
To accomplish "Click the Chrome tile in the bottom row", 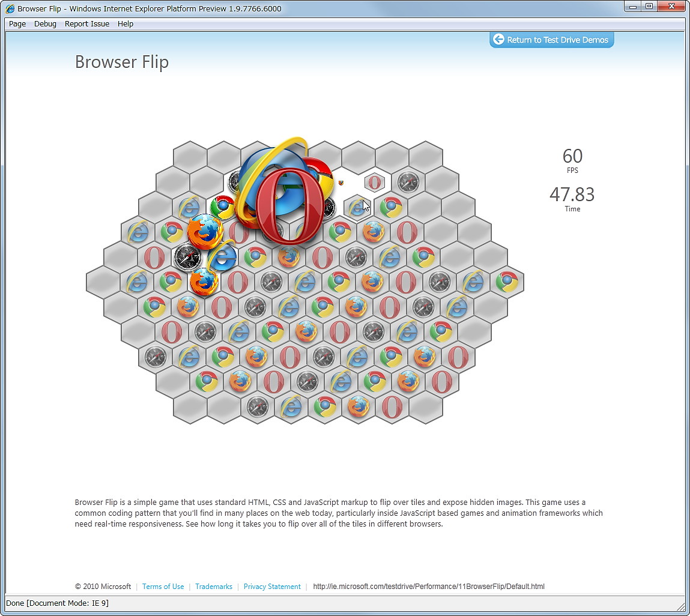I will (325, 406).
